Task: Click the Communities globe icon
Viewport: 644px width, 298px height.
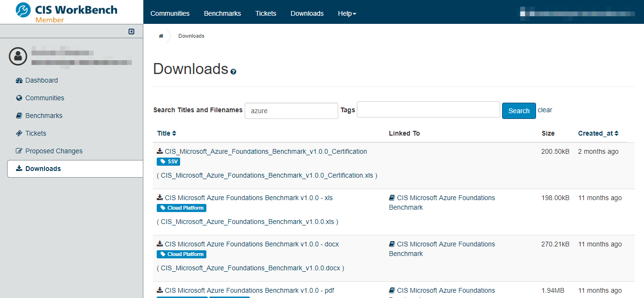Action: pyautogui.click(x=19, y=98)
